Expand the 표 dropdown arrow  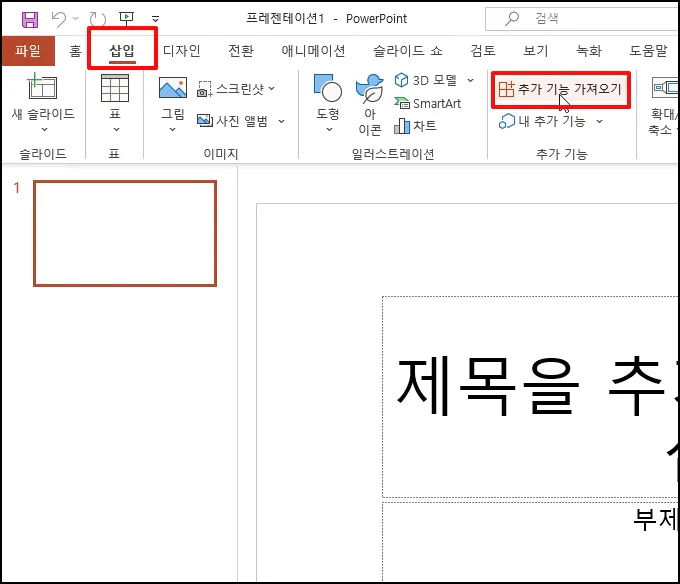click(x=116, y=129)
